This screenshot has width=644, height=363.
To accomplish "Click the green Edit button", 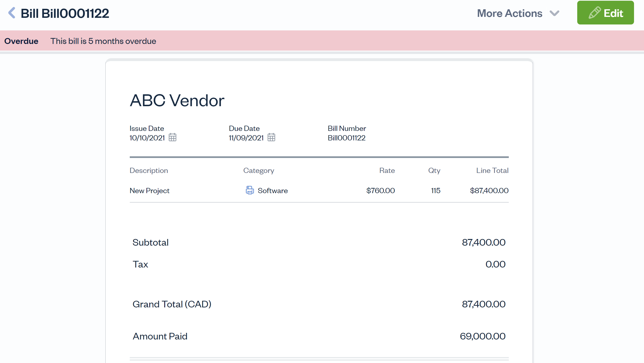I will point(605,13).
